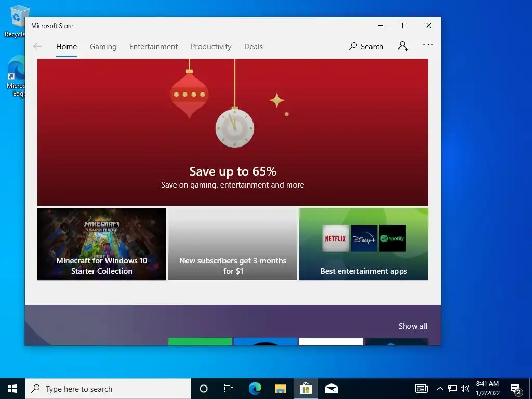Screen dimensions: 532x399
Task: Go to the Deals tab
Action: coord(254,47)
